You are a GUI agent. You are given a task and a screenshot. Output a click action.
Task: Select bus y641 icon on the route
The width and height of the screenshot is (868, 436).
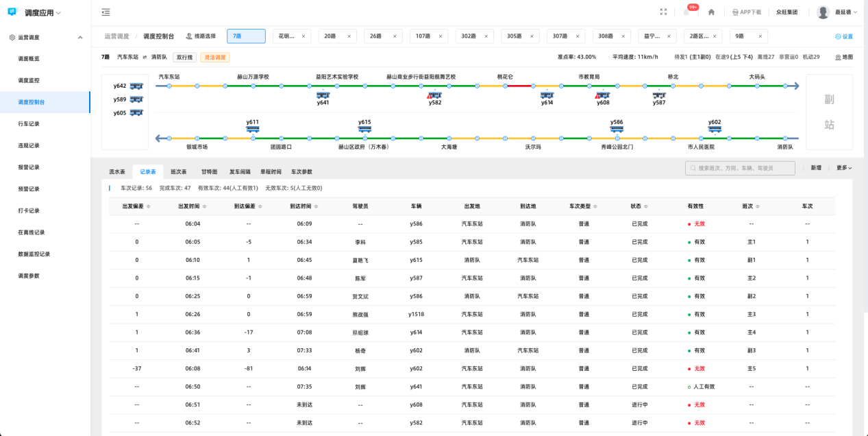click(x=323, y=96)
